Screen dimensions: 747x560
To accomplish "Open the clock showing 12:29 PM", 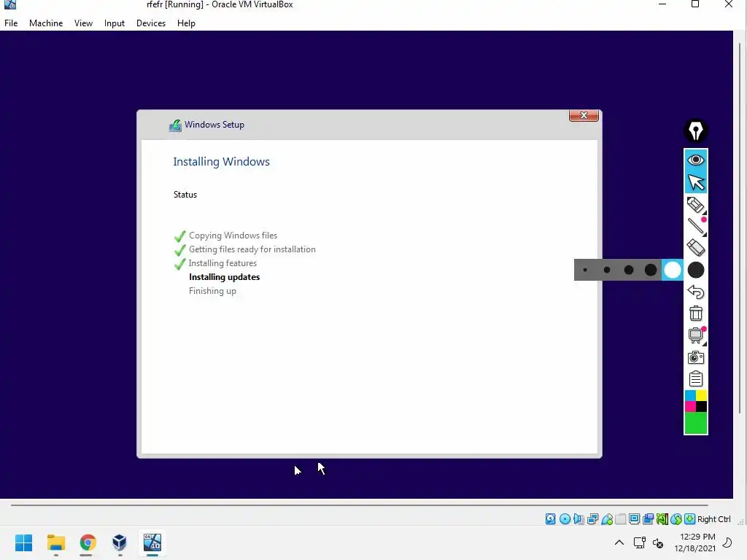I will [x=695, y=542].
